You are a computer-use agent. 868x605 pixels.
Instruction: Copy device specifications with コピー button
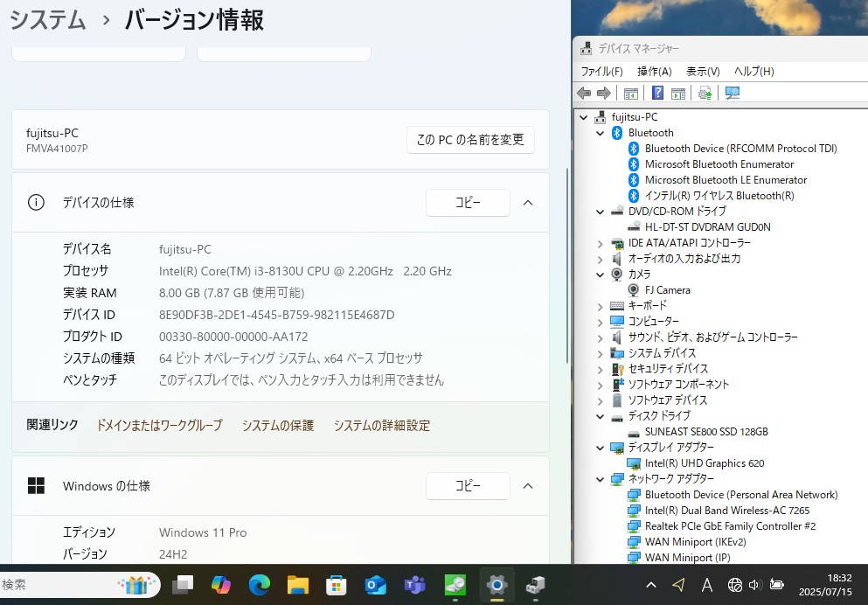(468, 203)
